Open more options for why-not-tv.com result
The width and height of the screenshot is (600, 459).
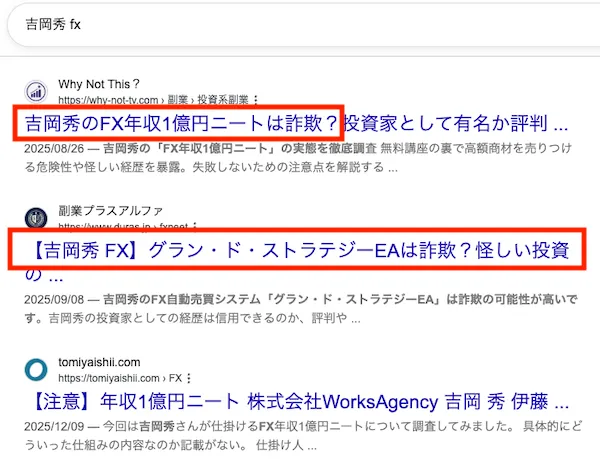tap(256, 100)
